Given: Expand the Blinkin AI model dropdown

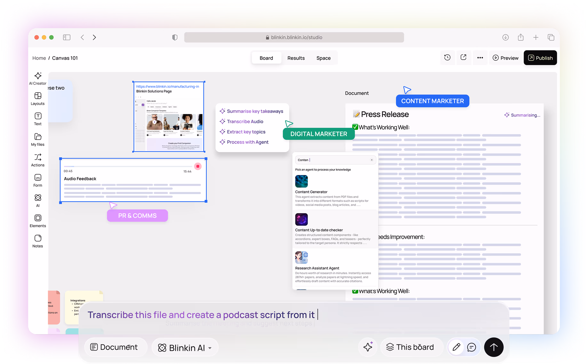Looking at the screenshot, I should (185, 348).
